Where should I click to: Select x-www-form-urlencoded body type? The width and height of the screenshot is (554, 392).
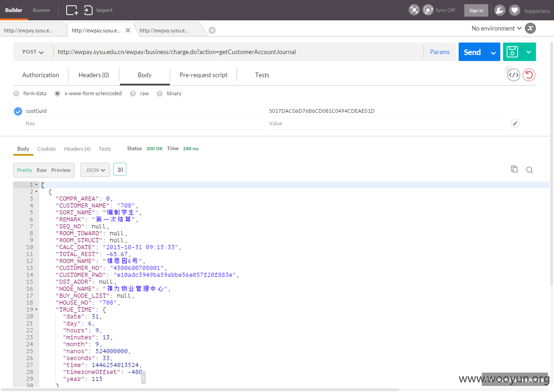(x=57, y=93)
